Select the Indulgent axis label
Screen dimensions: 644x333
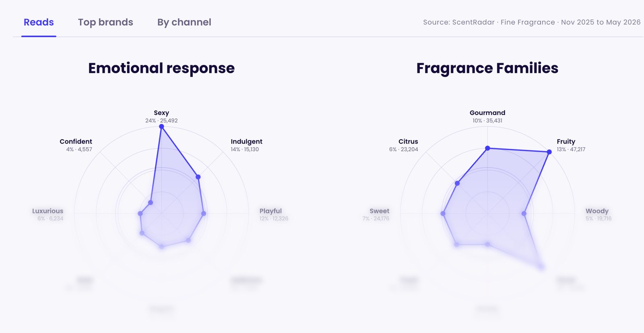tap(246, 142)
